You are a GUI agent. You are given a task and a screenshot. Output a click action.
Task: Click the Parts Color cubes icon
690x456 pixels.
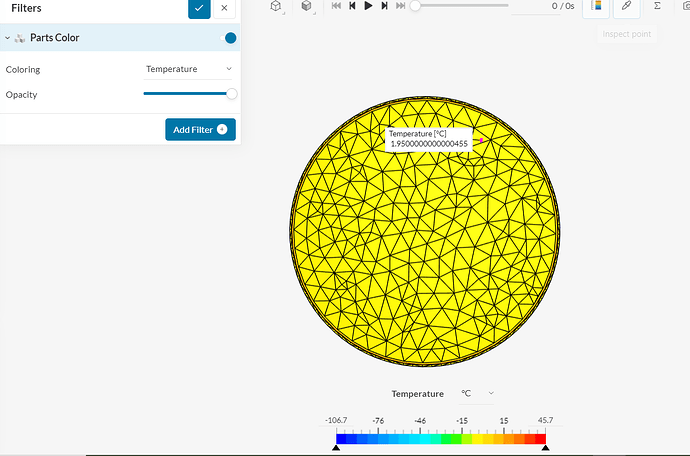click(x=20, y=38)
